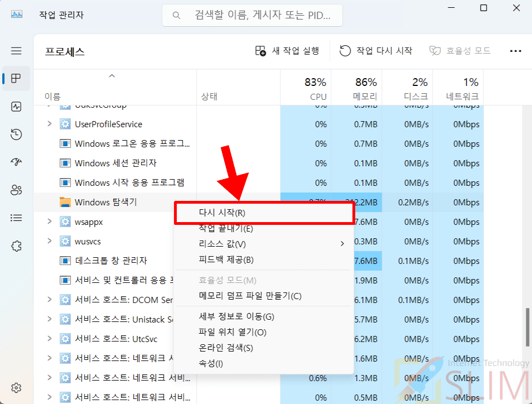Select 세부 정보로 이동(G)
532x404 pixels.
pyautogui.click(x=263, y=317)
